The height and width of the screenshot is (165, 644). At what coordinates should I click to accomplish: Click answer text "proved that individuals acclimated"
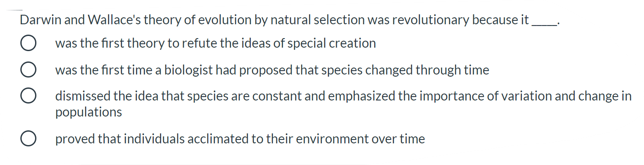[240, 139]
